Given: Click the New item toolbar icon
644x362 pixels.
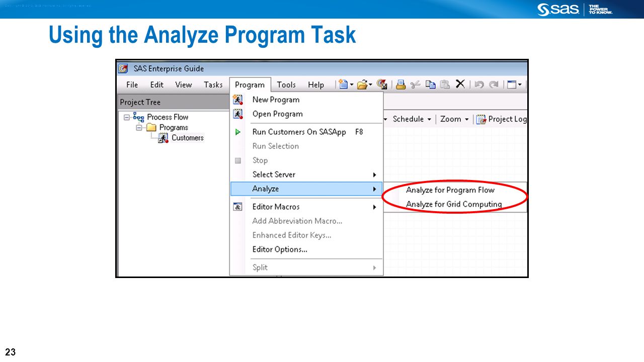Looking at the screenshot, I should click(343, 84).
